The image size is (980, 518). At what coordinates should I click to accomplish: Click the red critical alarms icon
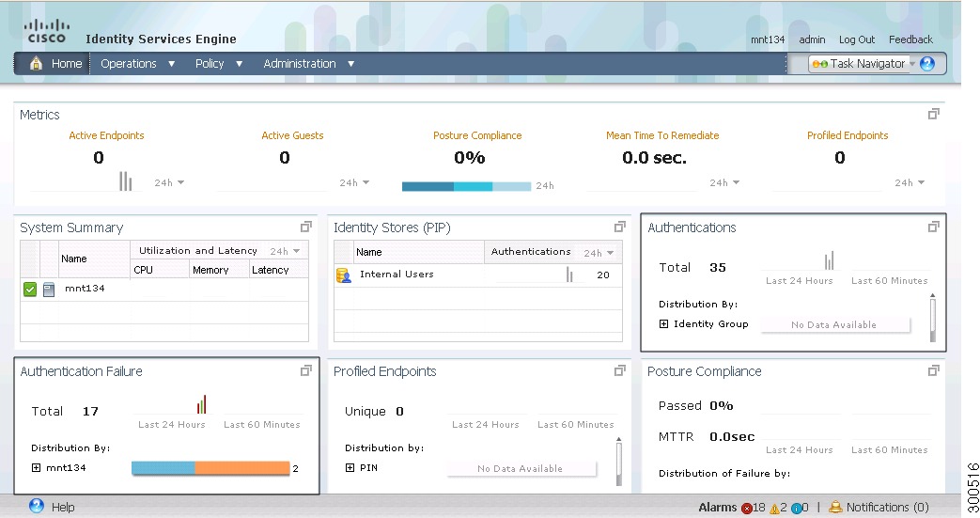(746, 508)
